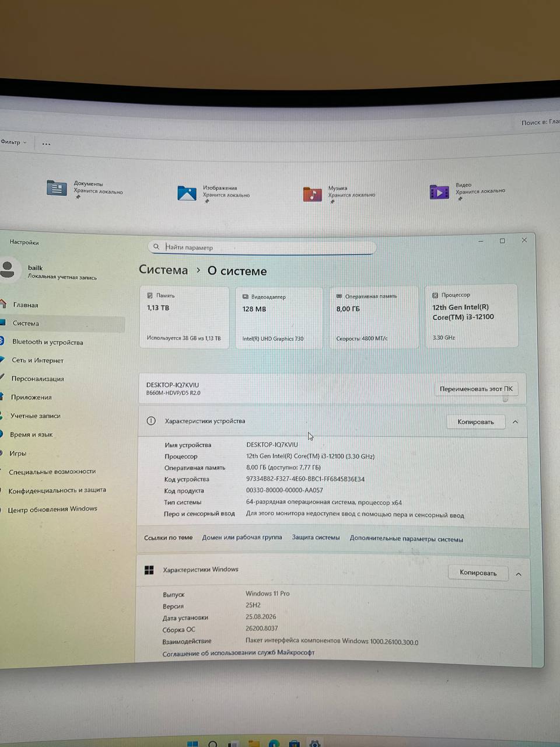Click the info icon beside Характеристики устройства
This screenshot has width=560, height=747.
[151, 421]
